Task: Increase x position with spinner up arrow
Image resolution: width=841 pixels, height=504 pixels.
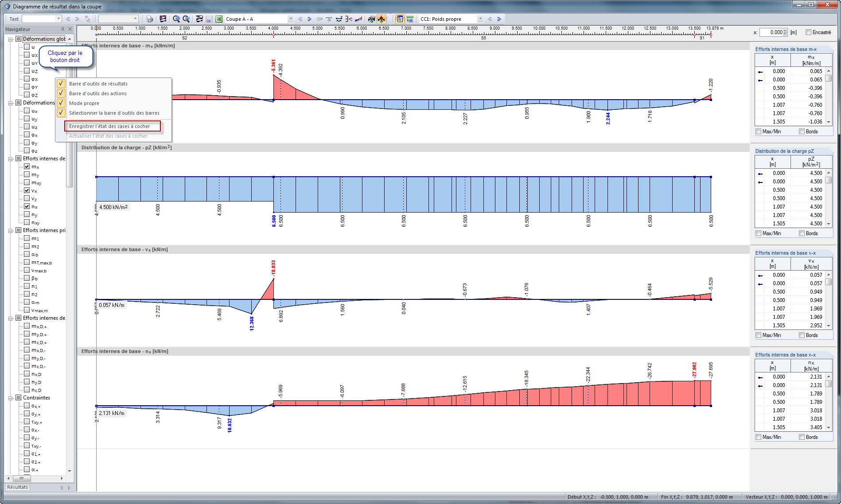Action: coord(785,31)
